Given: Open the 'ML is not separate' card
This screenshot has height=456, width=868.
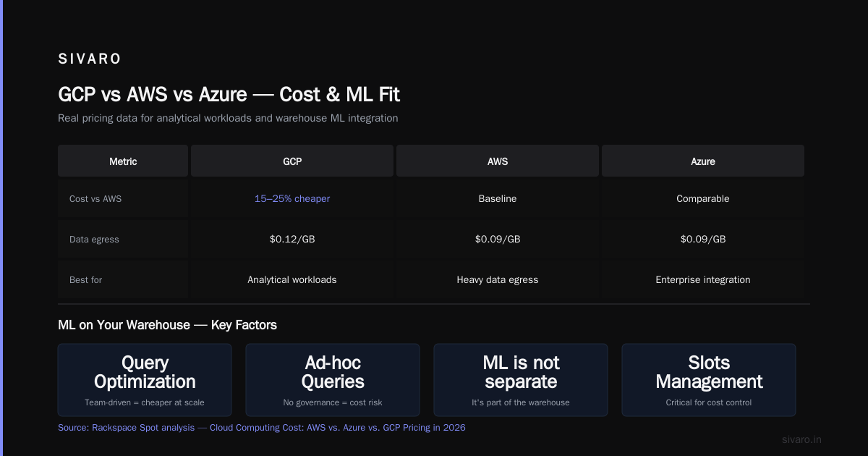Looking at the screenshot, I should (x=521, y=380).
